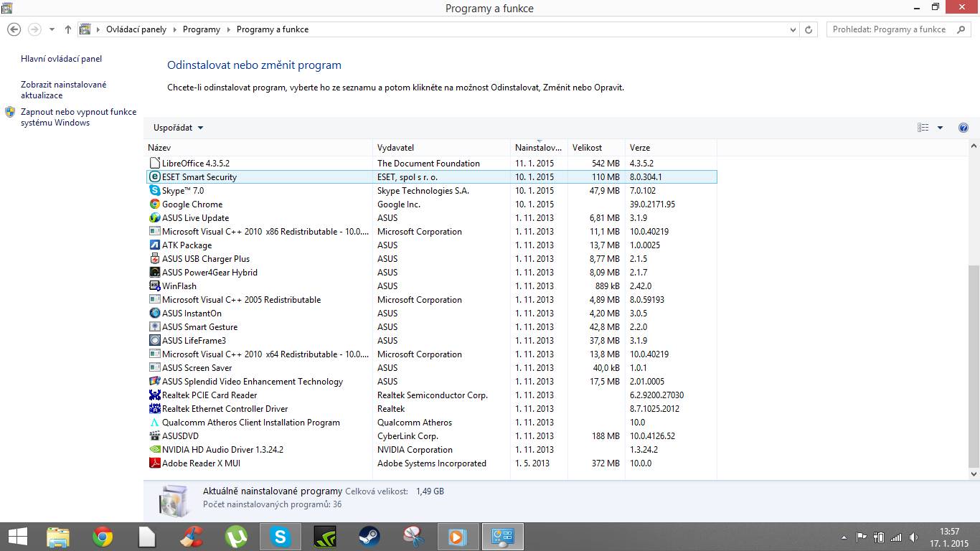Sort list by Verze column header
This screenshot has width=980, height=551.
[x=671, y=148]
